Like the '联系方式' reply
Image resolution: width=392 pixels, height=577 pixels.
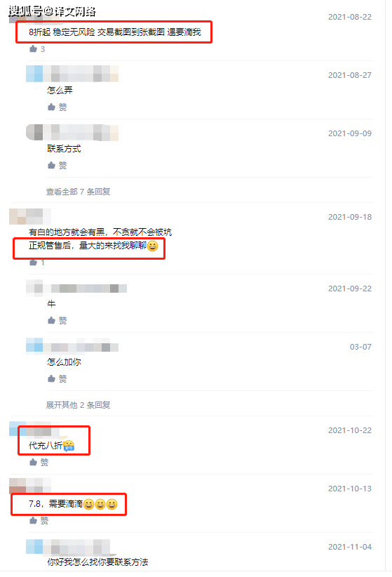57,165
